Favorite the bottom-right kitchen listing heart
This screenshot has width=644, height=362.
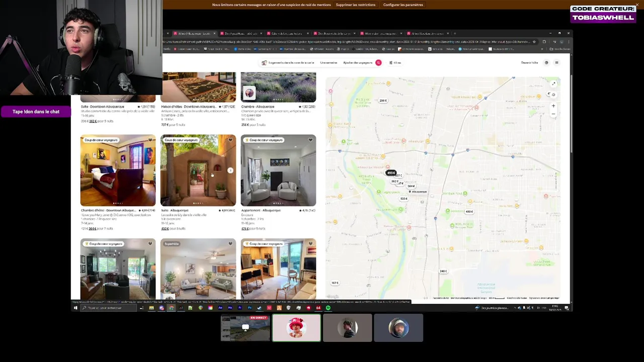pos(310,243)
